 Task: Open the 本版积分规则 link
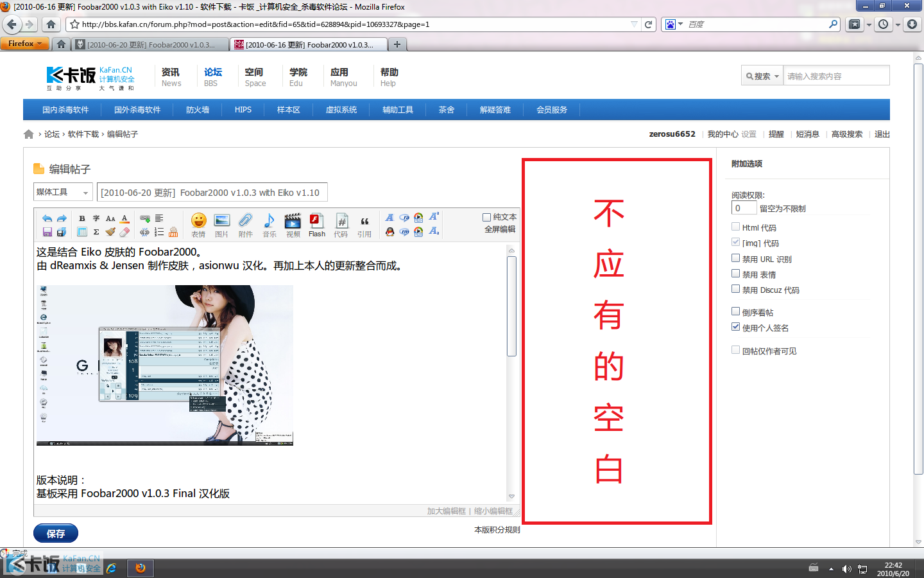(497, 530)
